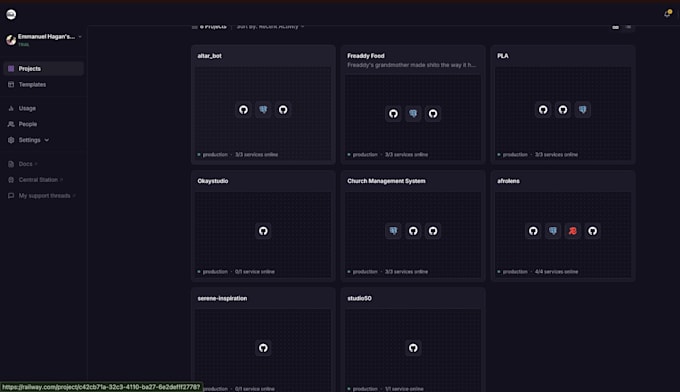The width and height of the screenshot is (680, 392).
Task: Go to the People page
Action: pos(28,124)
